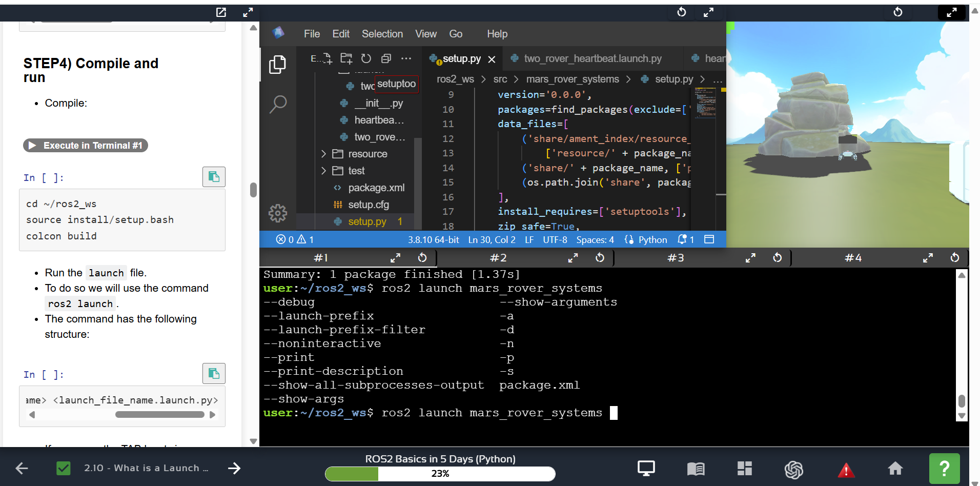
Task: Open the Explorer view in activity bar
Action: tap(277, 65)
